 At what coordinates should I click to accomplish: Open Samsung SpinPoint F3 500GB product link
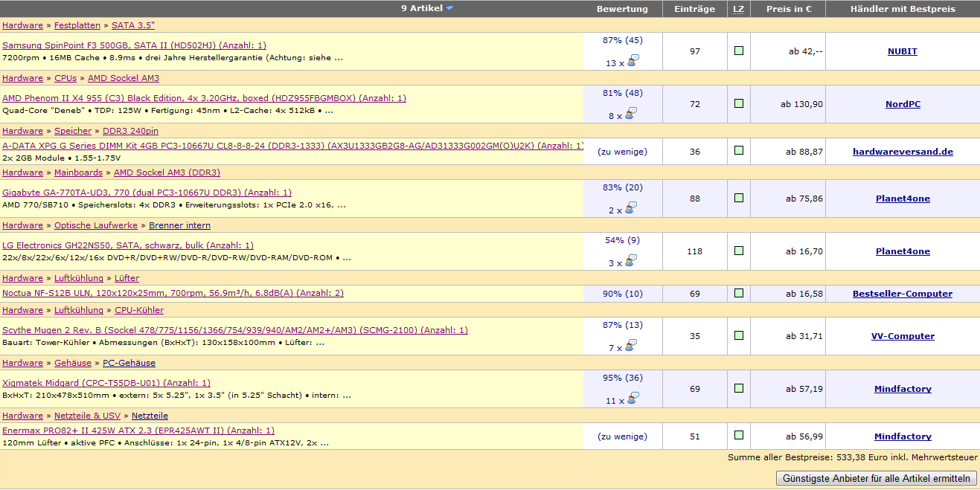tap(134, 45)
